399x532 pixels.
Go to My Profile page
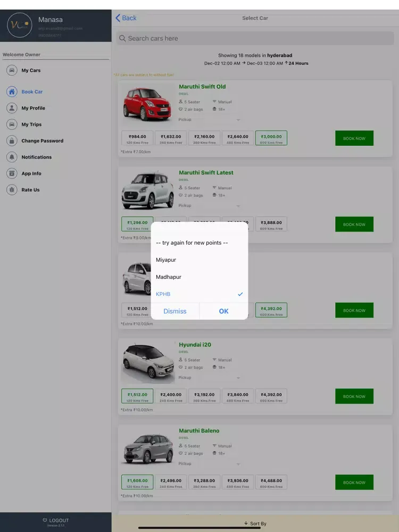tap(33, 108)
